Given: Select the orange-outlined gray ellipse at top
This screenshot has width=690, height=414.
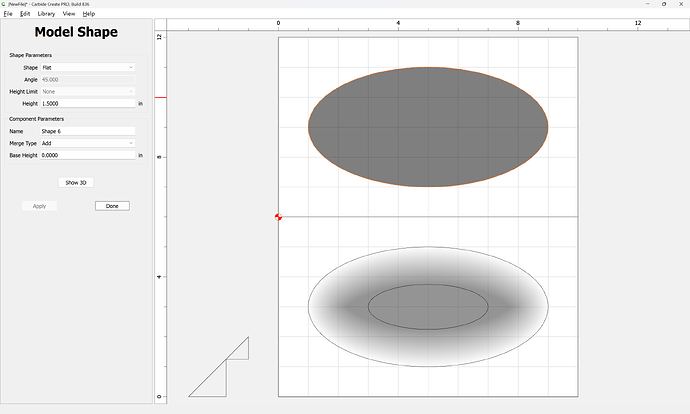Looking at the screenshot, I should tap(428, 127).
